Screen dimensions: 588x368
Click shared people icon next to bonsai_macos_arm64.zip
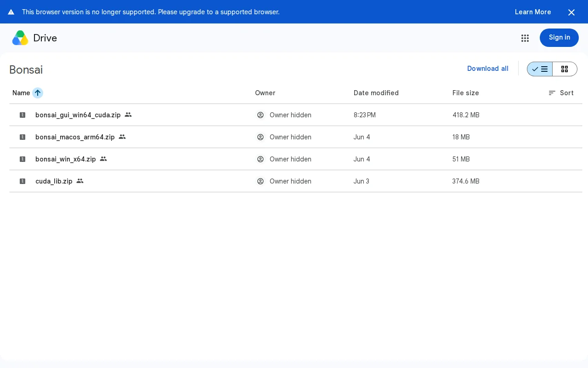point(122,137)
